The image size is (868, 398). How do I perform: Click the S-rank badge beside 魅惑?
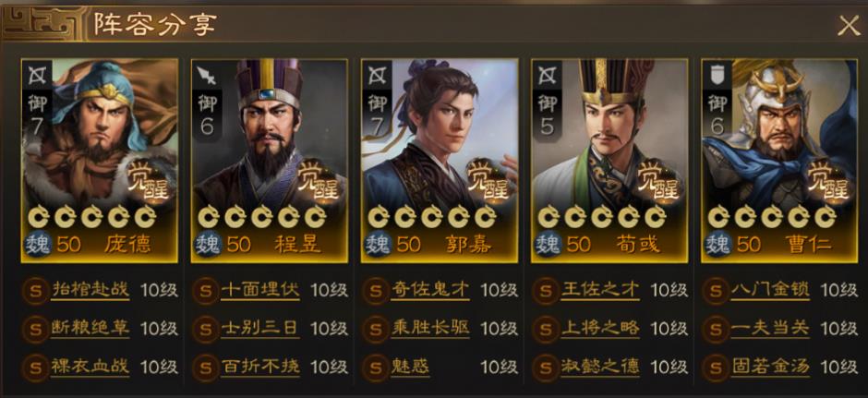[375, 367]
